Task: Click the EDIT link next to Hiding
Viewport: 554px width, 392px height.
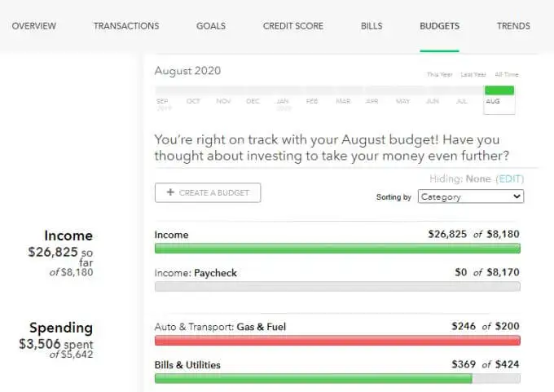Action: tap(509, 178)
